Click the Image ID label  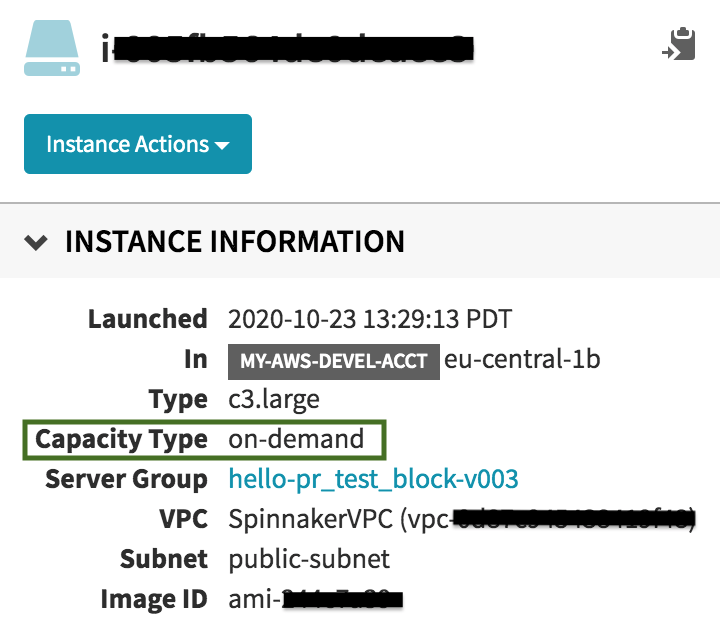154,599
